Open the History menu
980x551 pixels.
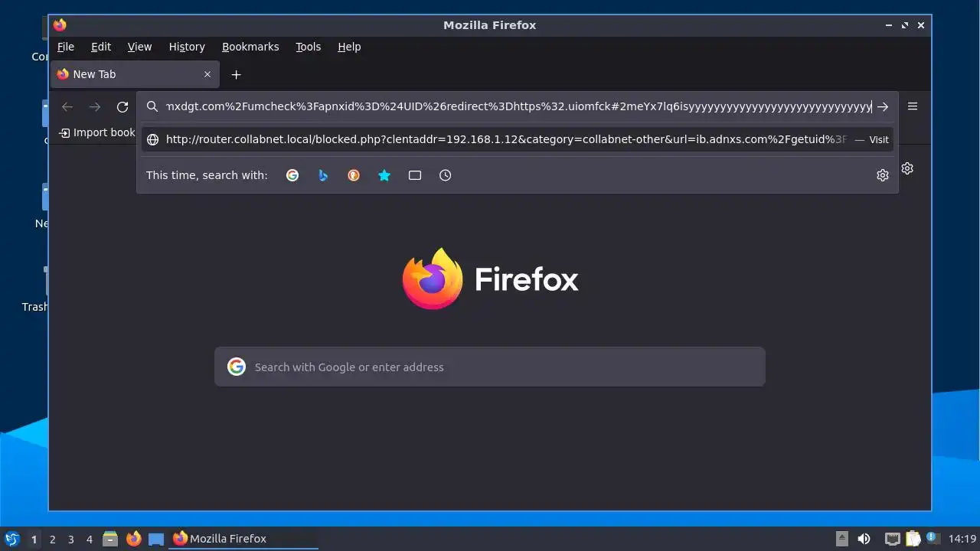pos(187,47)
